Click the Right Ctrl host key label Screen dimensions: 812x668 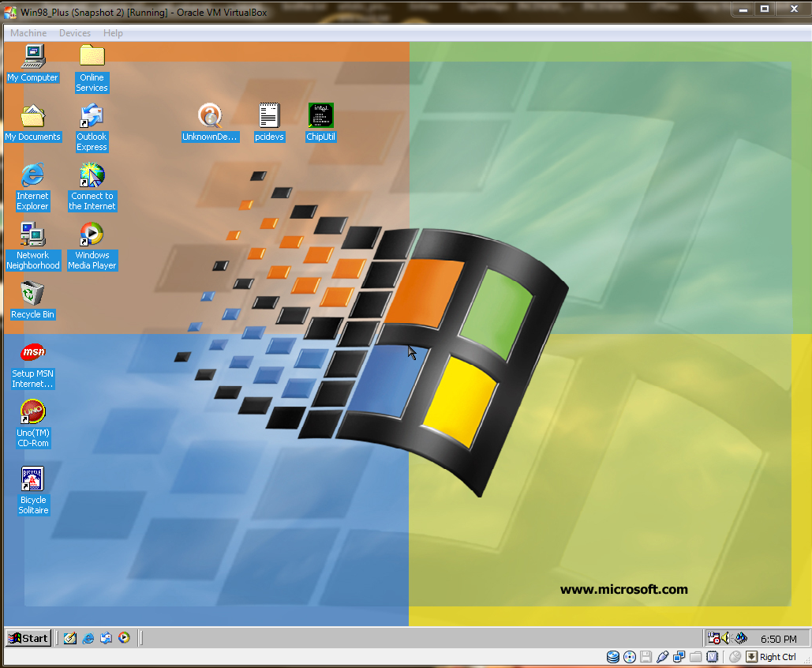(778, 657)
